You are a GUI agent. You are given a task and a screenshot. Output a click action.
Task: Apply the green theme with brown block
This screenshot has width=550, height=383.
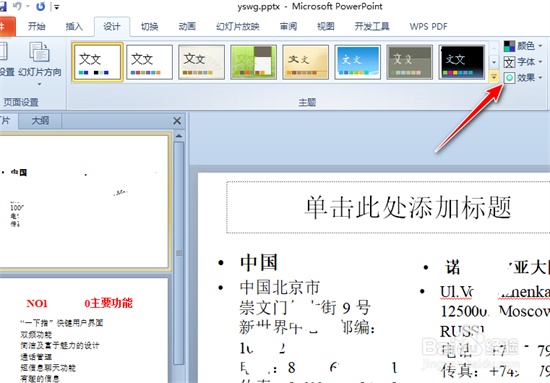tap(253, 62)
